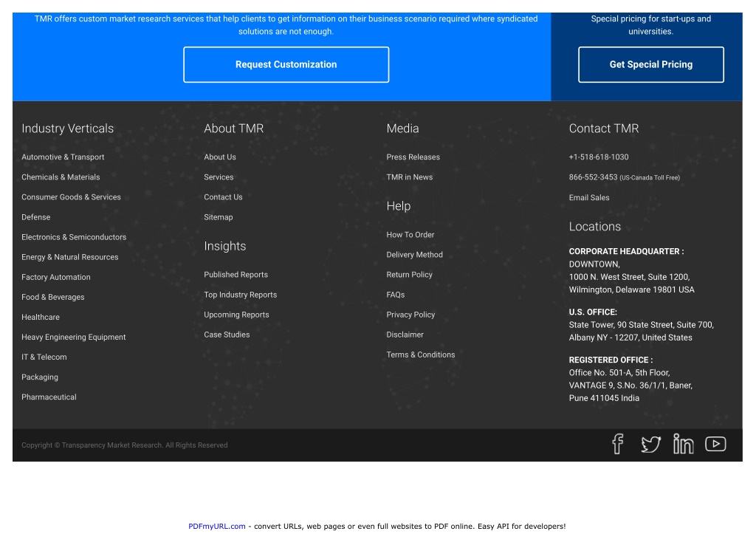Open the Disclaimer link
This screenshot has height=534, width=756.
click(x=405, y=335)
